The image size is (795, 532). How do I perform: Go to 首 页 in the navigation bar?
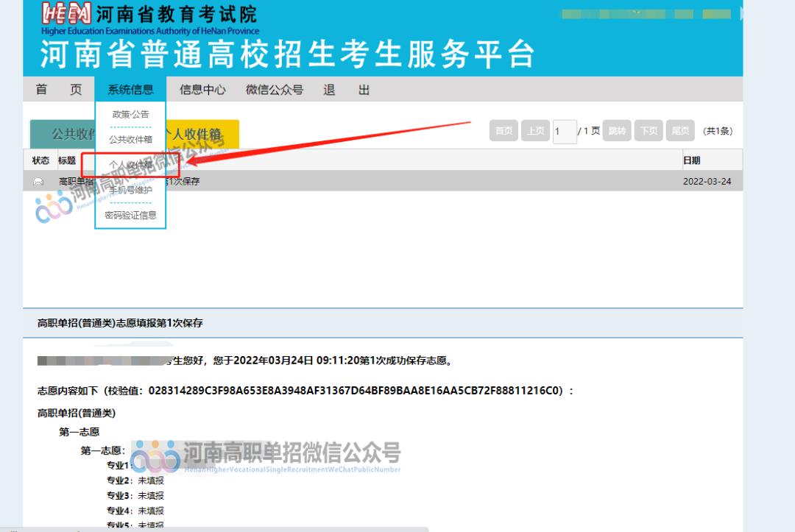[59, 89]
